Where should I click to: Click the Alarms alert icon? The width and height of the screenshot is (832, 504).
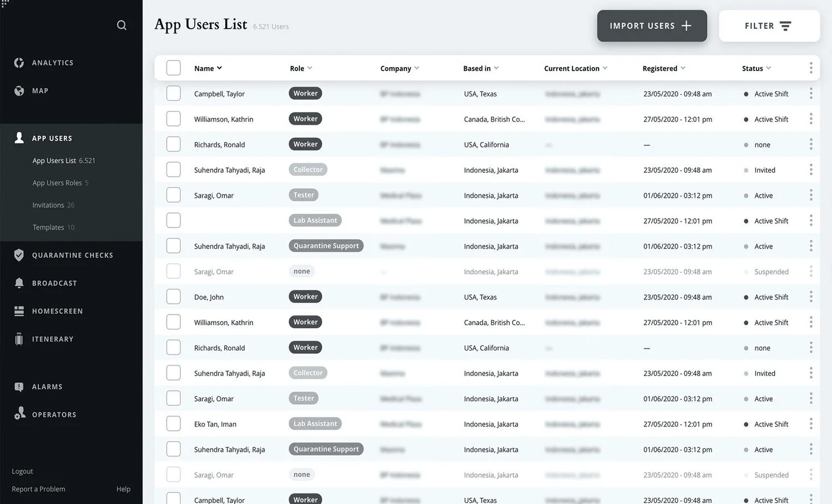19,386
